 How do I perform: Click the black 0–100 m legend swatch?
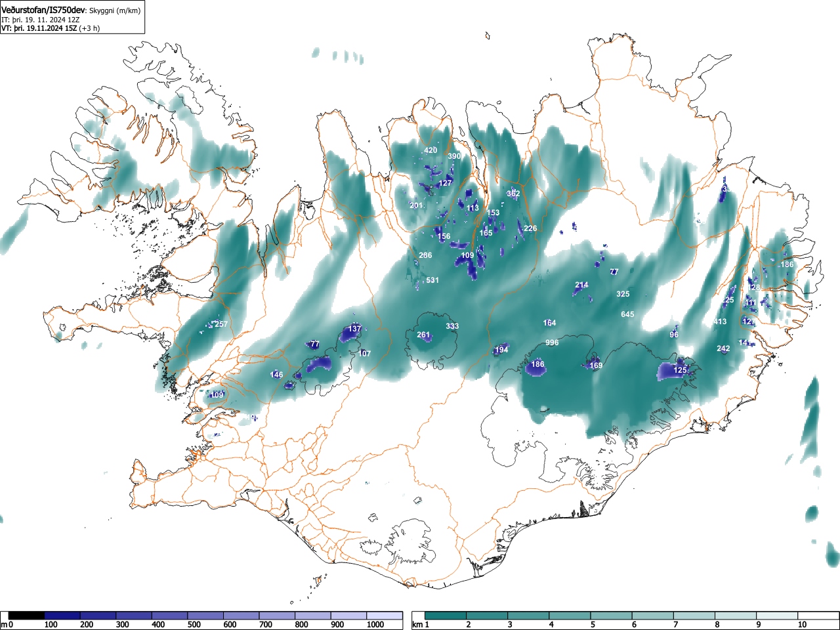27,616
